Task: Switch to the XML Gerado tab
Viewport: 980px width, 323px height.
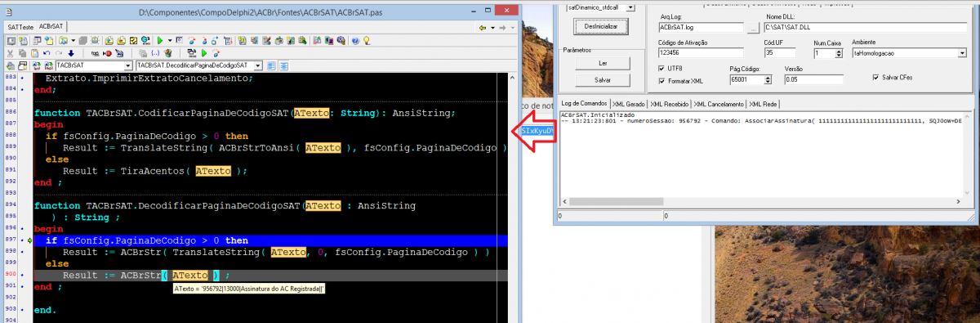Action: point(628,105)
